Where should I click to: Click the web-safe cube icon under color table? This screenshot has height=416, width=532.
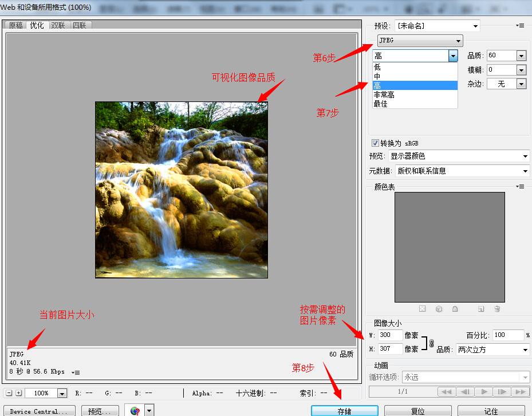439,309
